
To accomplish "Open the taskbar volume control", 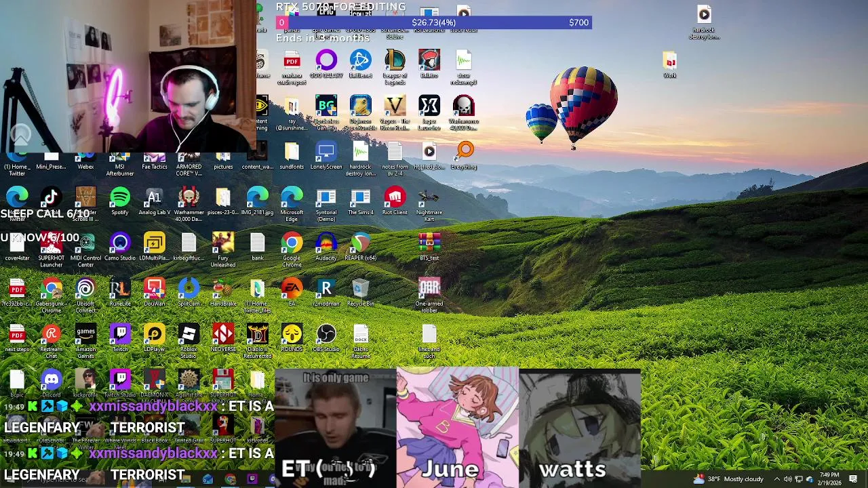I will pyautogui.click(x=788, y=479).
